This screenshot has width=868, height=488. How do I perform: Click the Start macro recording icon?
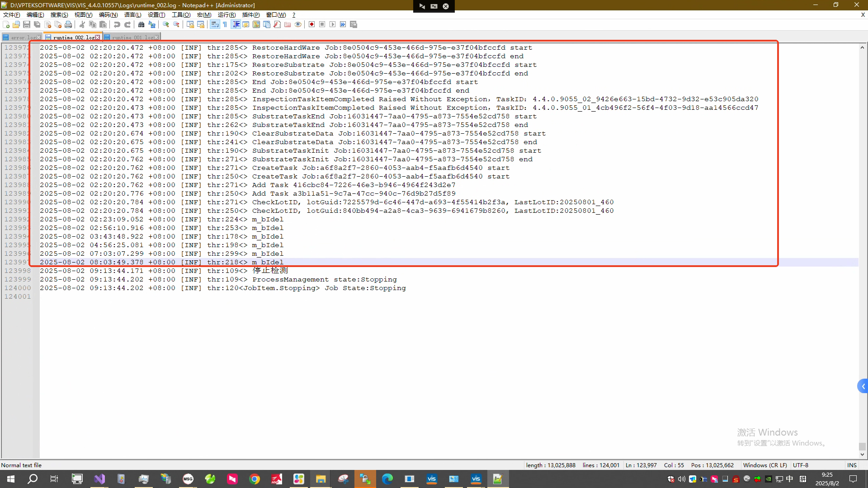pos(311,24)
